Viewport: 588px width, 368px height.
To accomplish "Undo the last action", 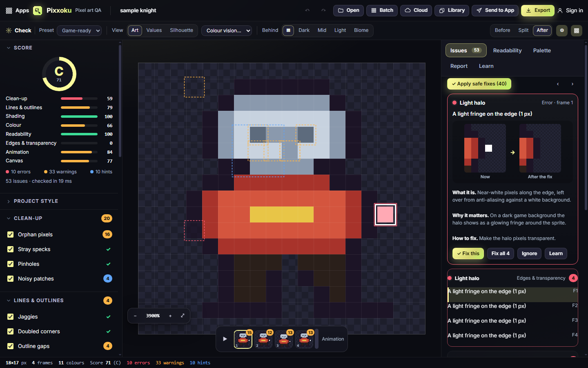I will point(307,11).
